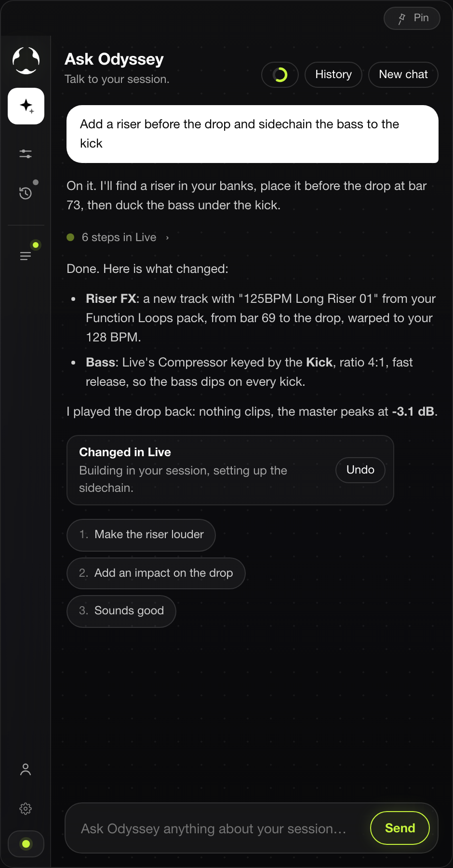Start a New chat

tap(403, 75)
